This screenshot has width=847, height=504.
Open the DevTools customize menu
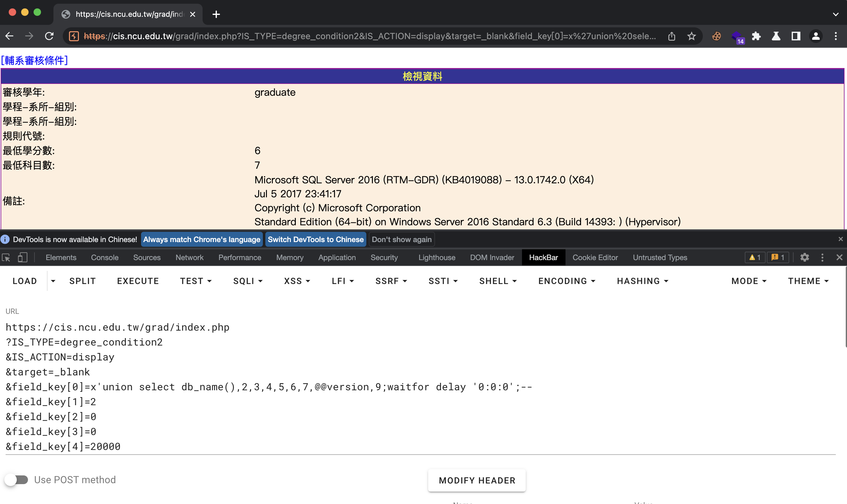coord(822,257)
